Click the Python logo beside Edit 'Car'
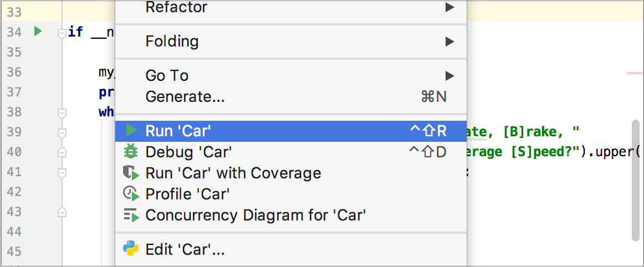The height and width of the screenshot is (267, 644). pos(131,249)
